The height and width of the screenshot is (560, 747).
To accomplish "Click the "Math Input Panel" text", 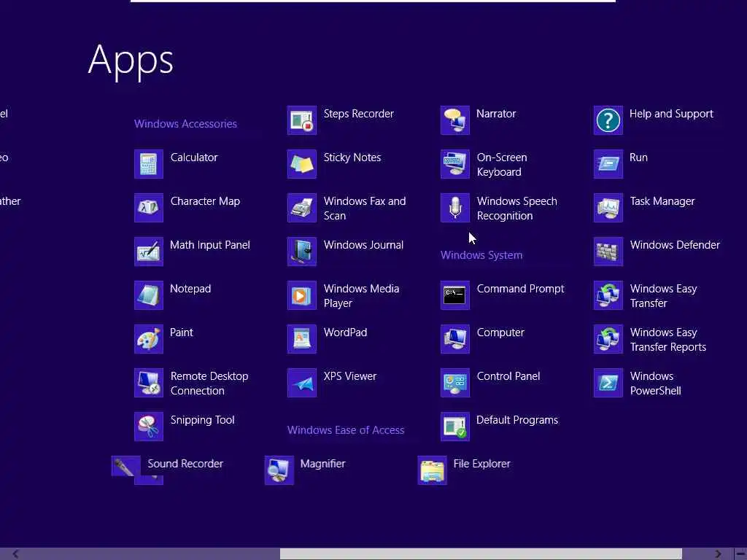I will coord(210,245).
